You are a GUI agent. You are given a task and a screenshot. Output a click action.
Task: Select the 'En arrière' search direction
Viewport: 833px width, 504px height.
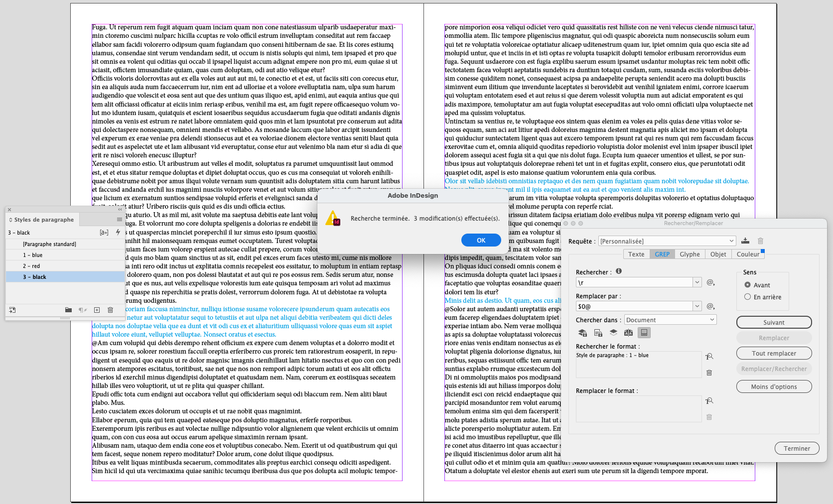coord(747,296)
